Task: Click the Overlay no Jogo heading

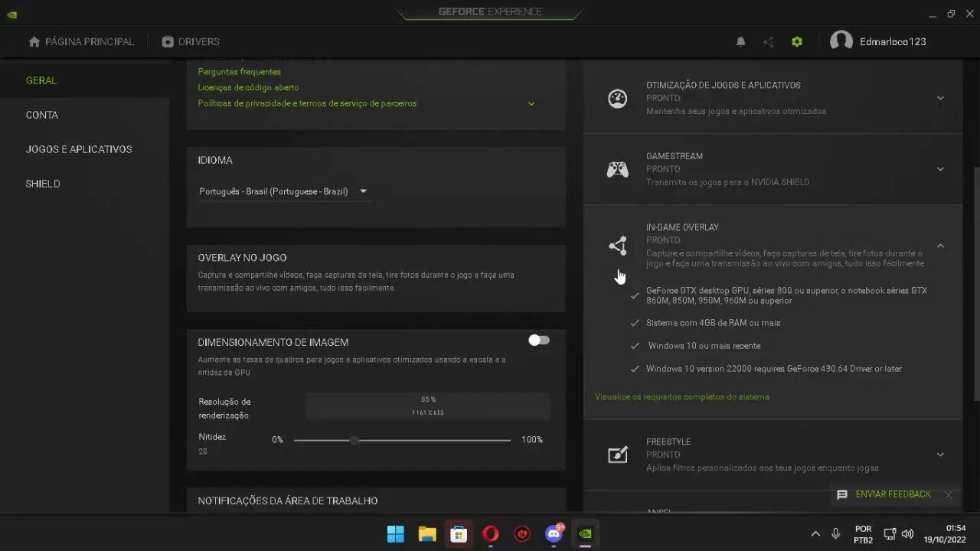Action: (x=242, y=258)
